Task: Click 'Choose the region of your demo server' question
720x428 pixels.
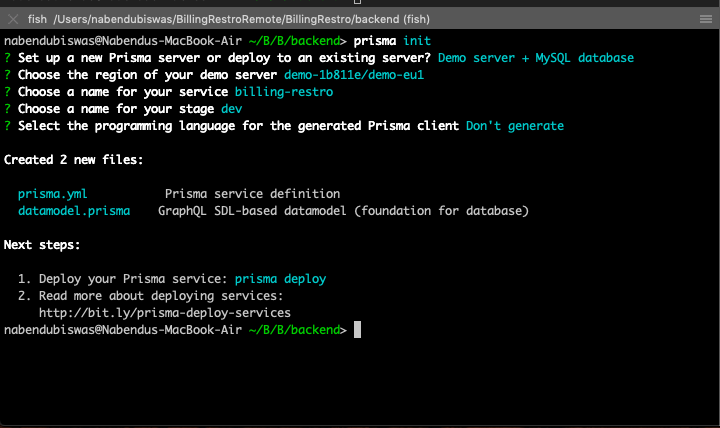Action: pos(147,75)
